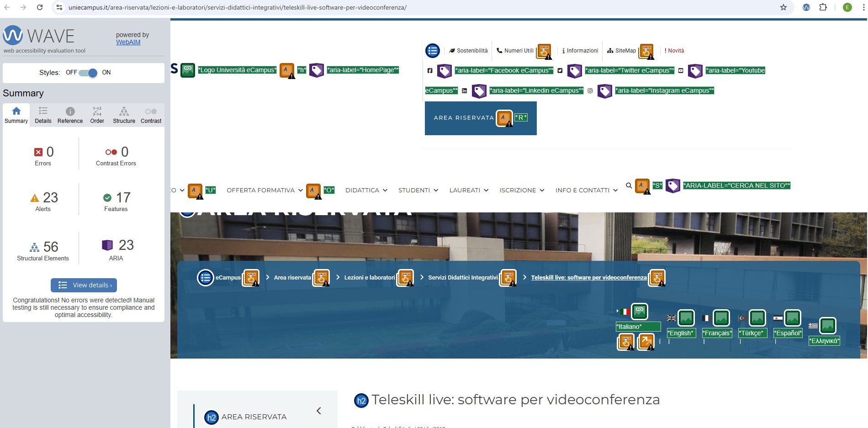Viewport: 868px width, 428px height.
Task: Click the English flag language icon
Action: pos(671,318)
